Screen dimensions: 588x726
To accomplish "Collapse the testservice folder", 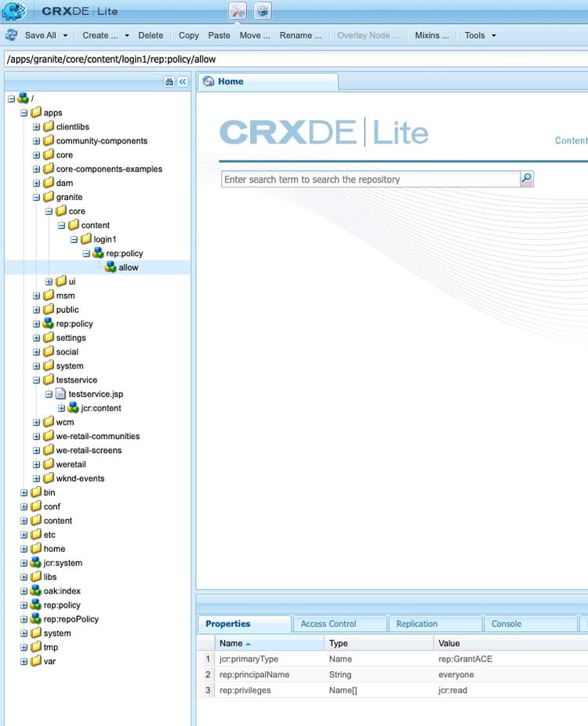I will coord(37,380).
